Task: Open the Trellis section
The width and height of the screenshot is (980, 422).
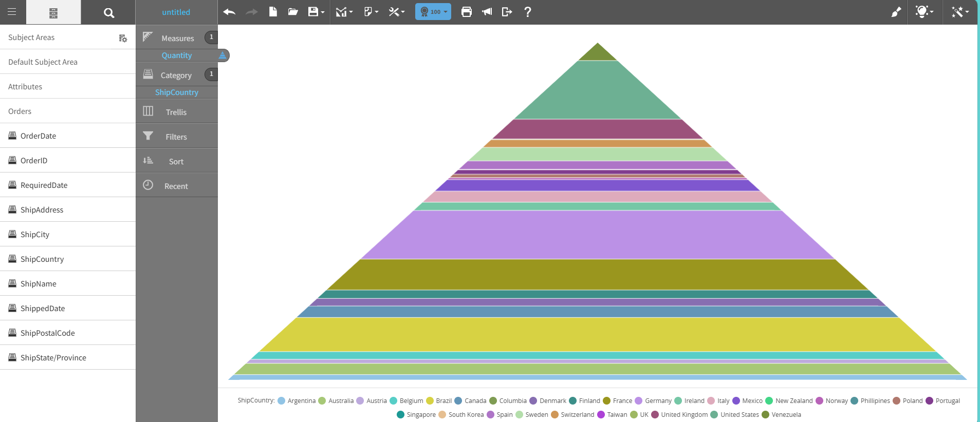Action: coord(177,111)
